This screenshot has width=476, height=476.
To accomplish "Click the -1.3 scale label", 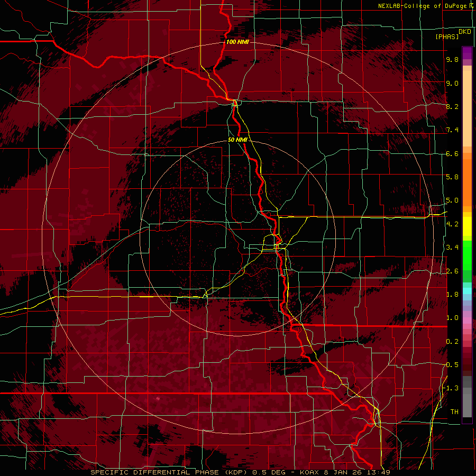I will (451, 388).
